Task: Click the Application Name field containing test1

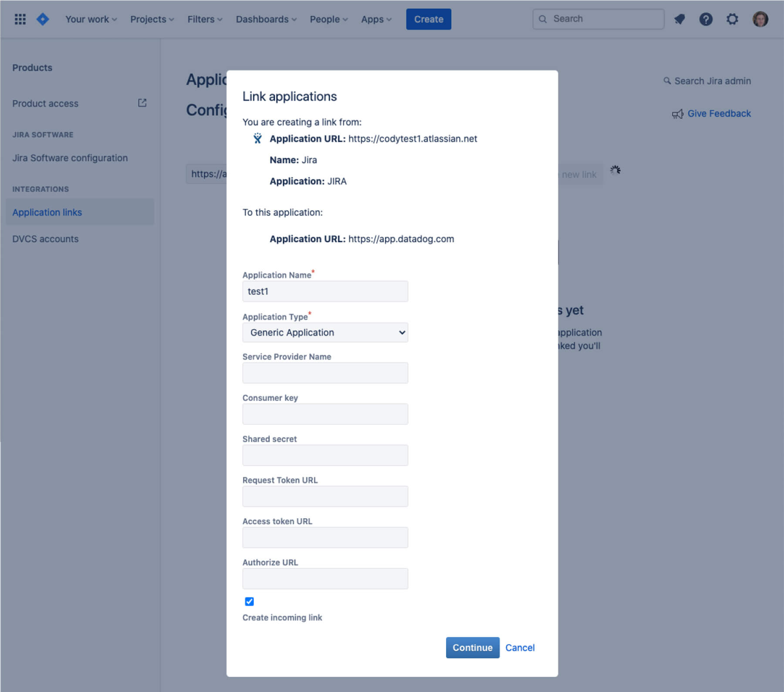Action: pyautogui.click(x=324, y=291)
